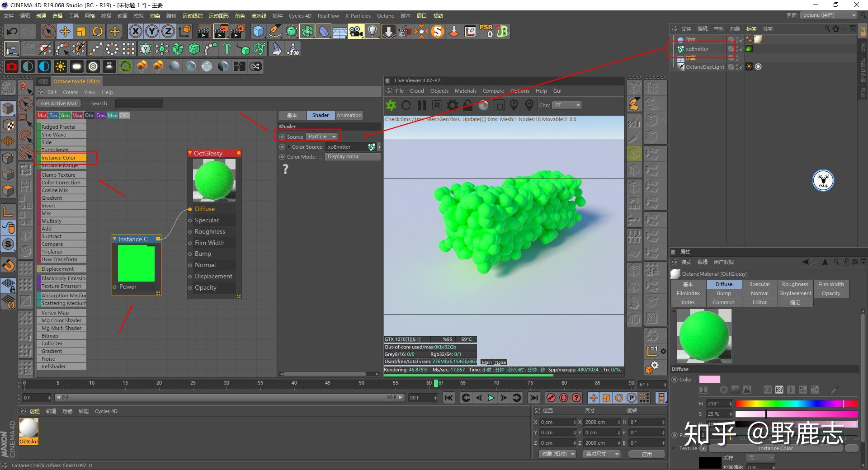Select the Source radio button in Shader panel

click(x=282, y=136)
